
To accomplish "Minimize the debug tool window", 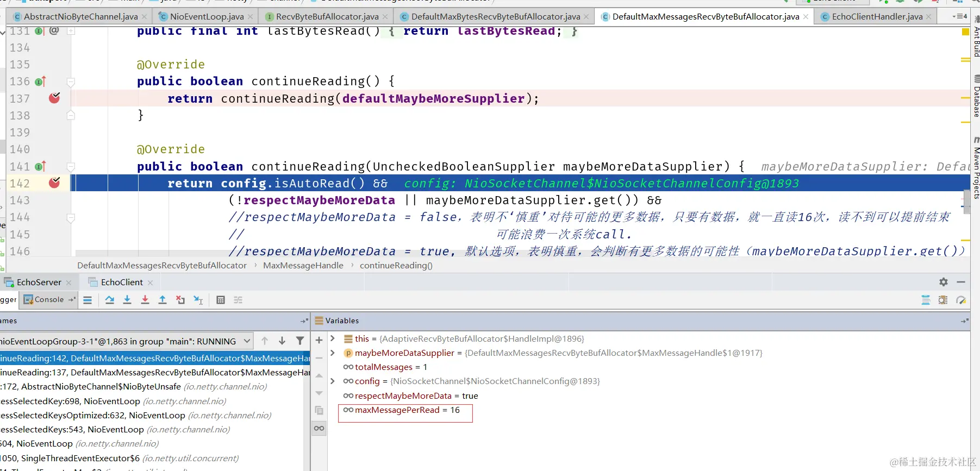I will 961,282.
